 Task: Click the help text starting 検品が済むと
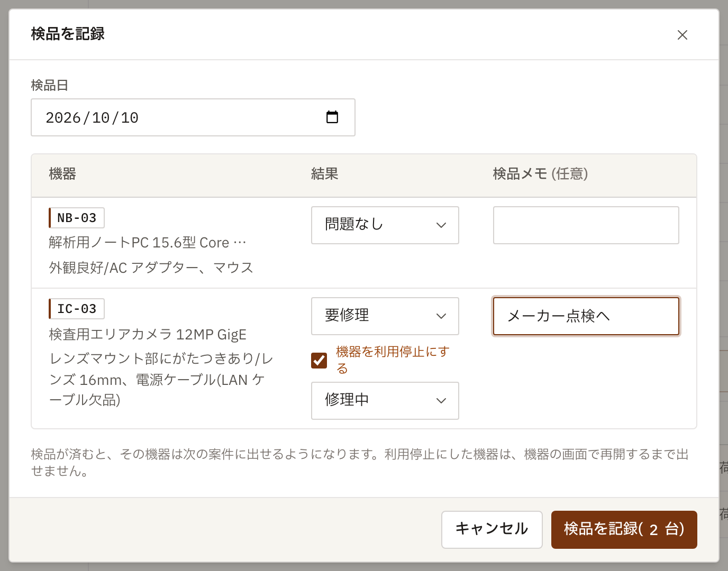click(x=360, y=463)
